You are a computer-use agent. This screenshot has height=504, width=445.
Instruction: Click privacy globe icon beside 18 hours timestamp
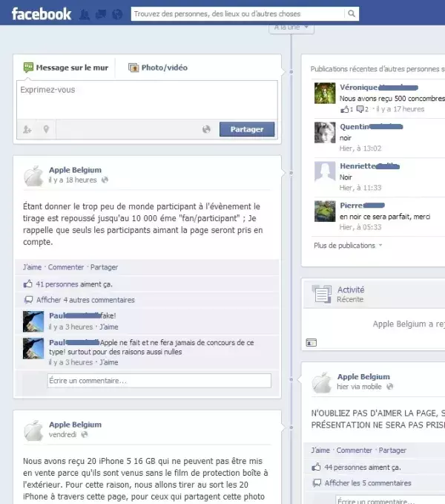point(105,180)
